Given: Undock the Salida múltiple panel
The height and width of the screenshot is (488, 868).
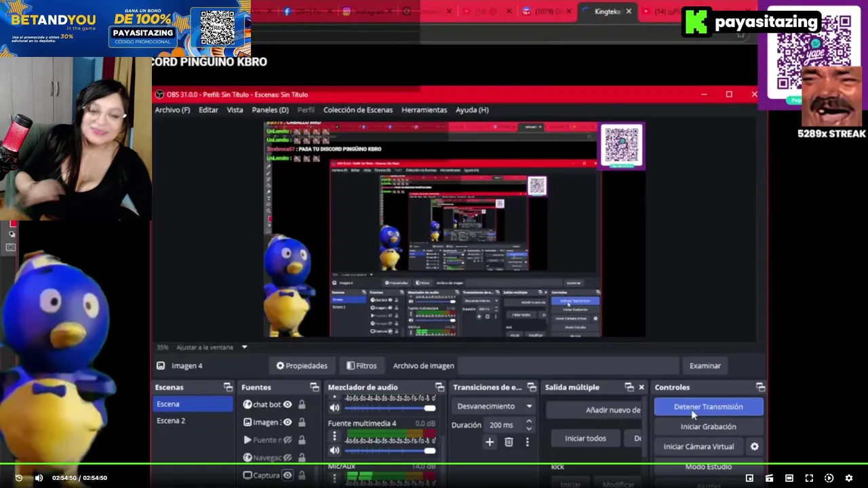Looking at the screenshot, I should click(x=629, y=387).
